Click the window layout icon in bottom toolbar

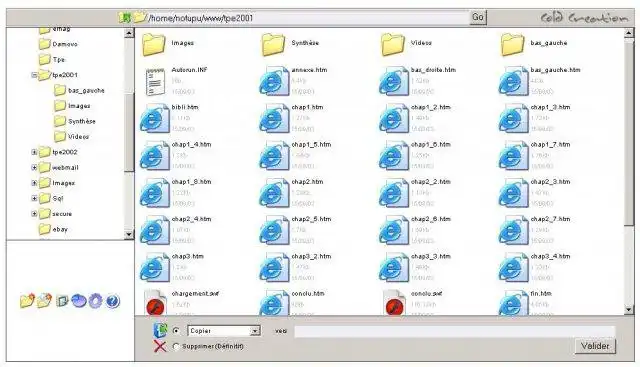pos(62,301)
